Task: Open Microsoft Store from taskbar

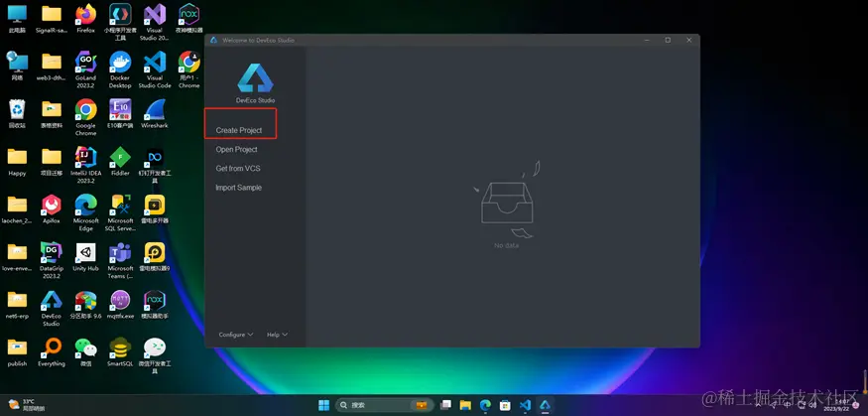Action: [505, 405]
